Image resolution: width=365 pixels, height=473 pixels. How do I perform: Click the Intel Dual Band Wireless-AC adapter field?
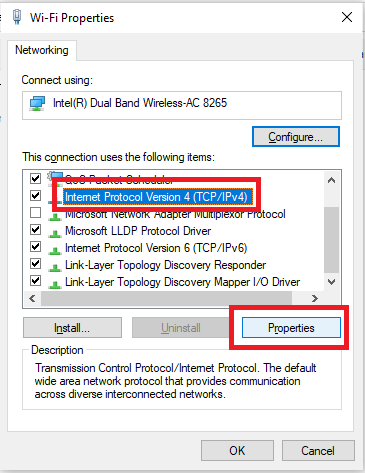[182, 105]
